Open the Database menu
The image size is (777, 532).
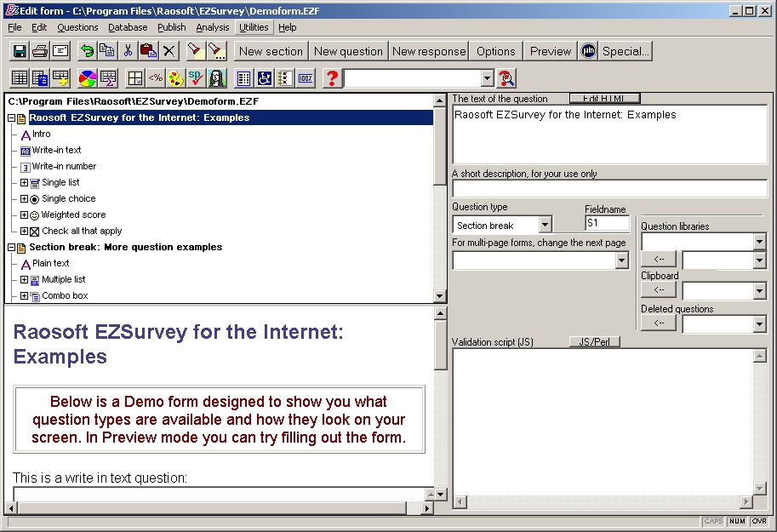128,27
